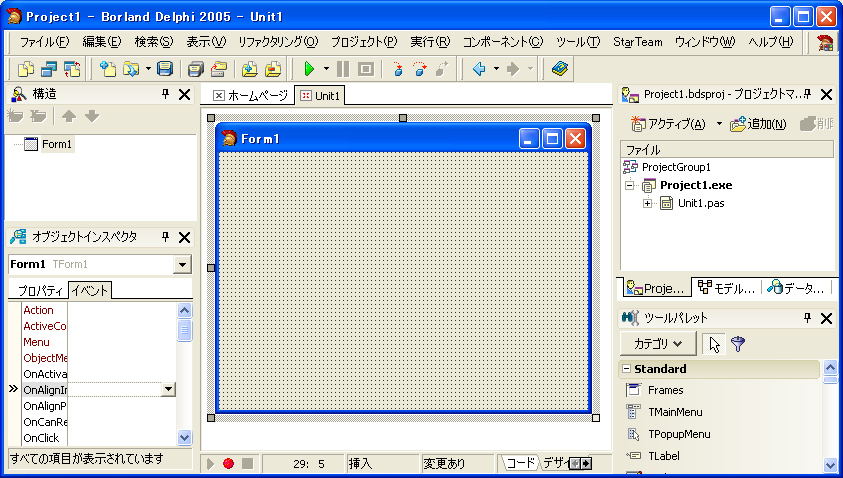Switch to the データ... tab
Screen dimensions: 843x478
[x=796, y=288]
